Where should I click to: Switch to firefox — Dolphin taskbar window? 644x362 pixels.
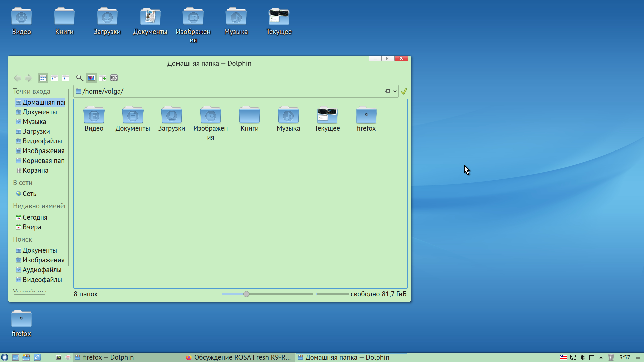108,357
